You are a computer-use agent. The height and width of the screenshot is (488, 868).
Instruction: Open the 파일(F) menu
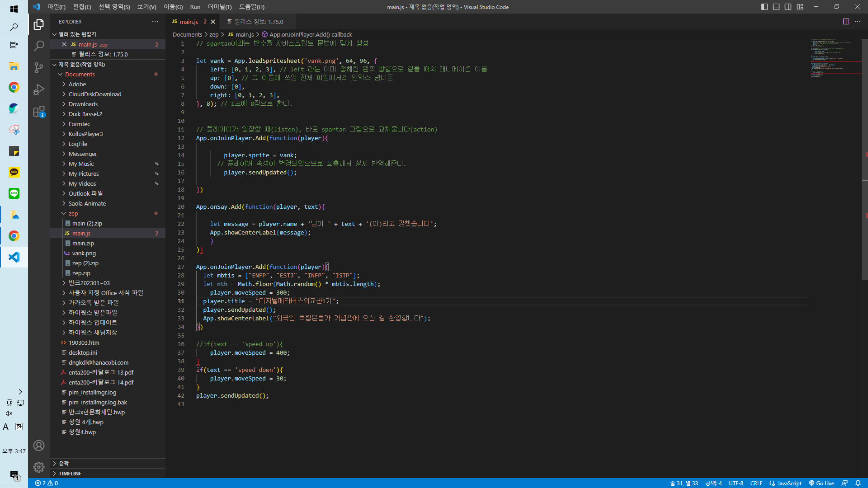tap(57, 7)
